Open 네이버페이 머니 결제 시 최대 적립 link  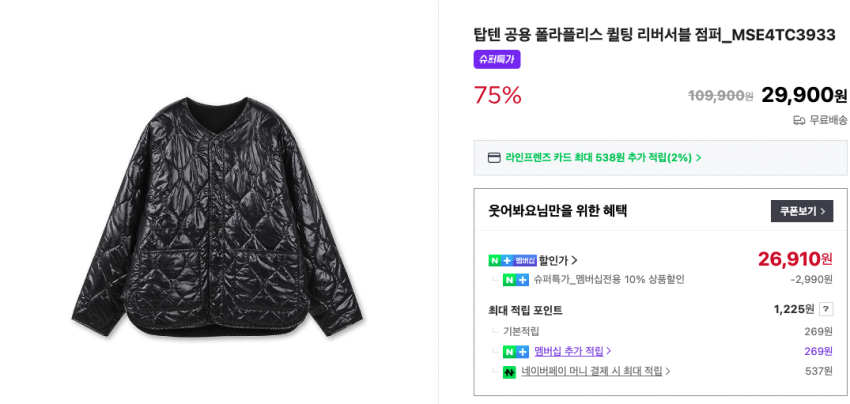coord(591,371)
